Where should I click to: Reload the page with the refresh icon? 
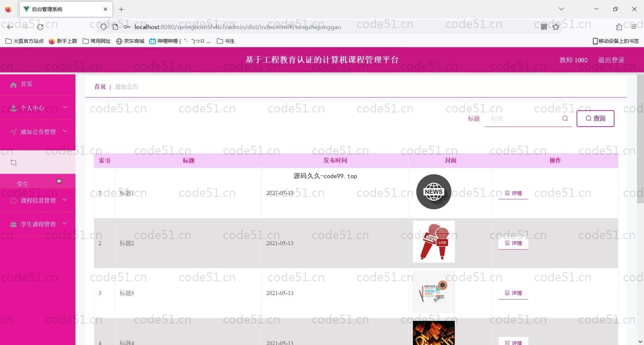40,27
